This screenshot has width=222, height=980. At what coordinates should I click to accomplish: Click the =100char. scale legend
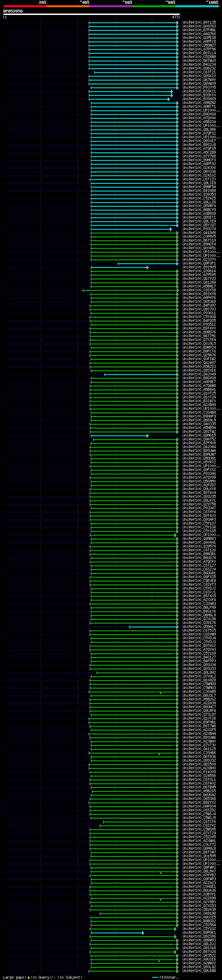[165, 977]
